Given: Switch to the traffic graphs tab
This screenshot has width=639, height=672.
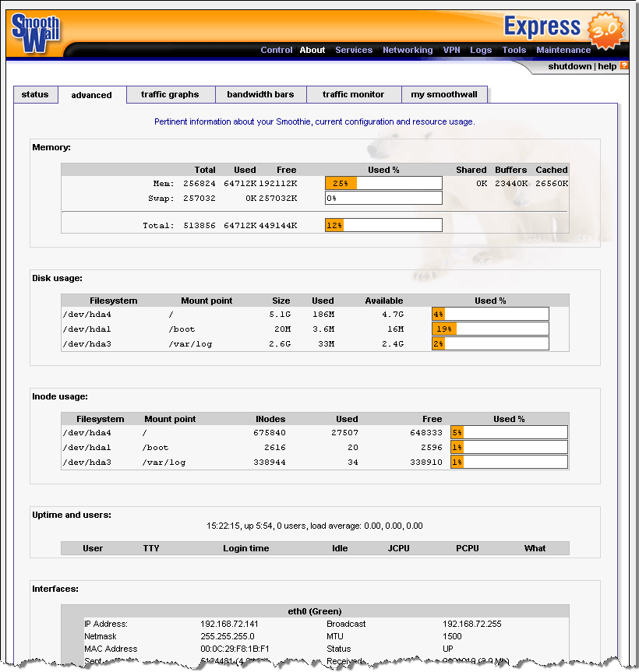Looking at the screenshot, I should point(170,95).
